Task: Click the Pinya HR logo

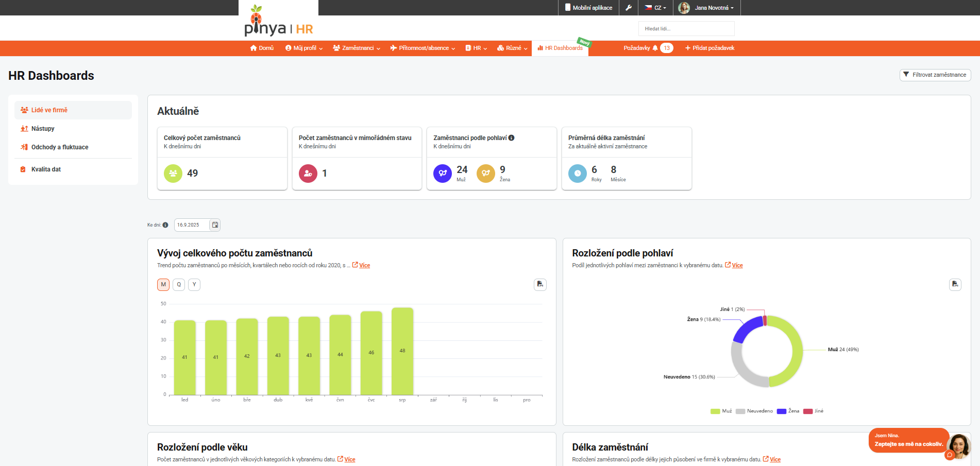Action: pos(278,21)
